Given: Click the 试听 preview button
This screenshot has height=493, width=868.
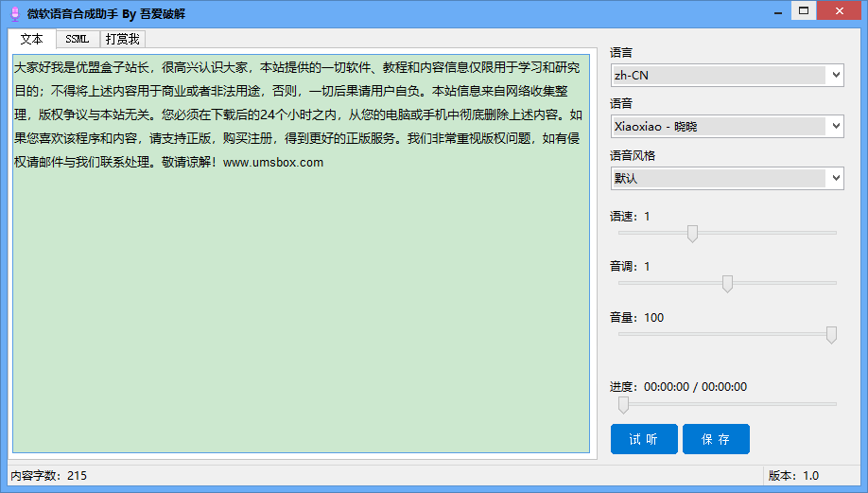Looking at the screenshot, I should tap(644, 439).
